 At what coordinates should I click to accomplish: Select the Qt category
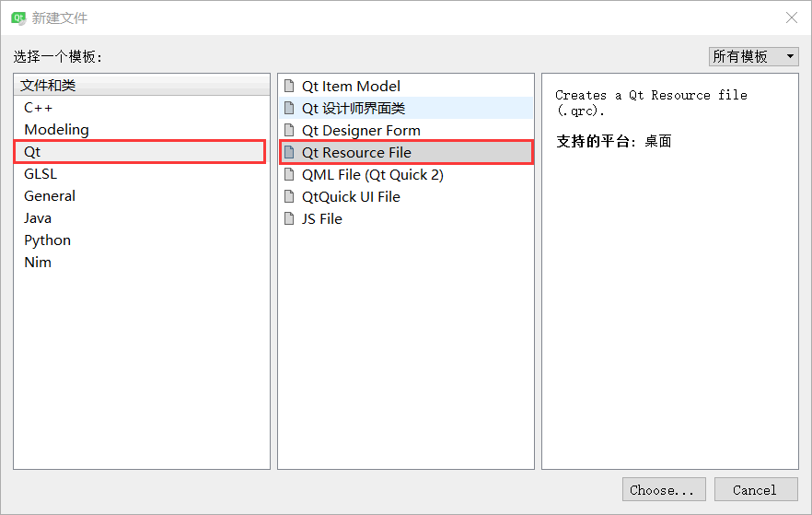pos(140,152)
